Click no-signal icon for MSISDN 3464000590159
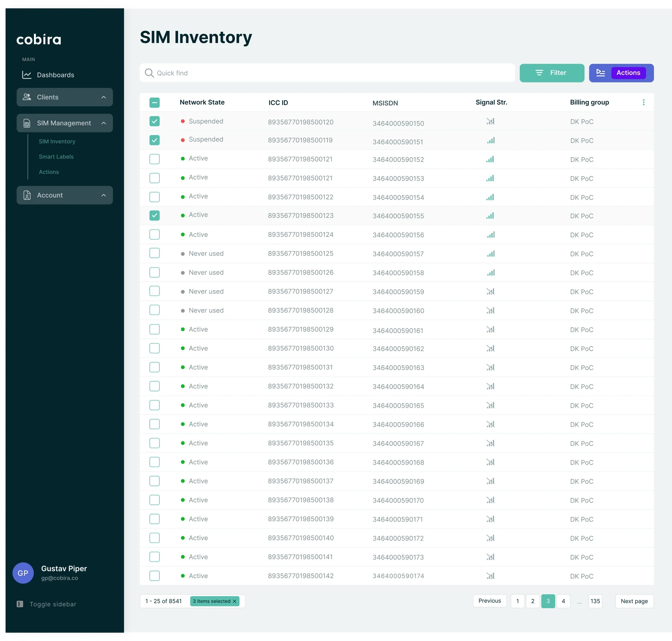This screenshot has width=672, height=641. [490, 291]
